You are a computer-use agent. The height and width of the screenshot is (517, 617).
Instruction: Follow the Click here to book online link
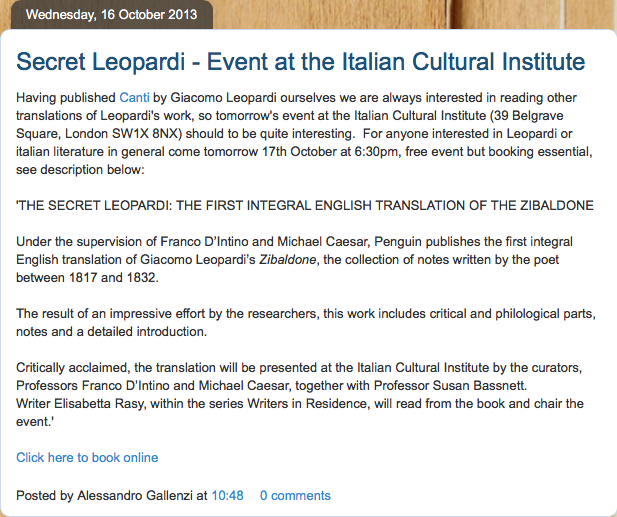pyautogui.click(x=87, y=457)
